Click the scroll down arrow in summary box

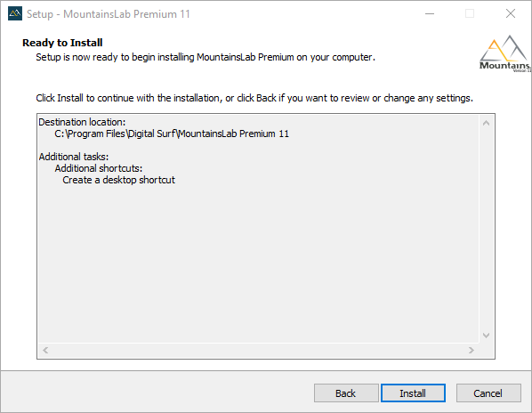487,336
